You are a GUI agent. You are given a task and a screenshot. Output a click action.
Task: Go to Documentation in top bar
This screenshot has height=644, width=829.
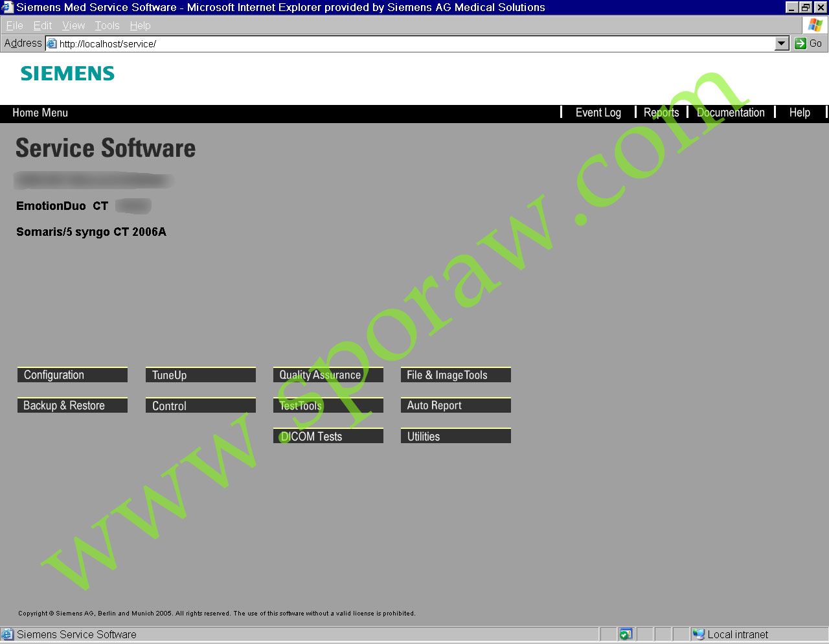(x=731, y=113)
